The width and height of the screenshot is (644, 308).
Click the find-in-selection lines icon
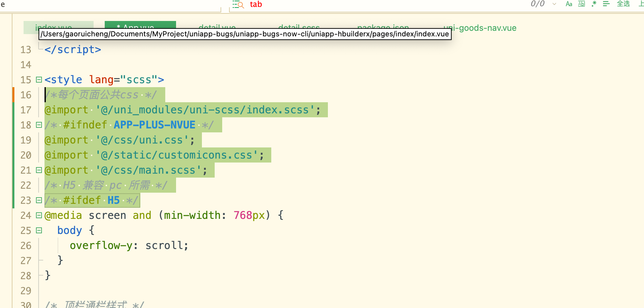click(606, 4)
